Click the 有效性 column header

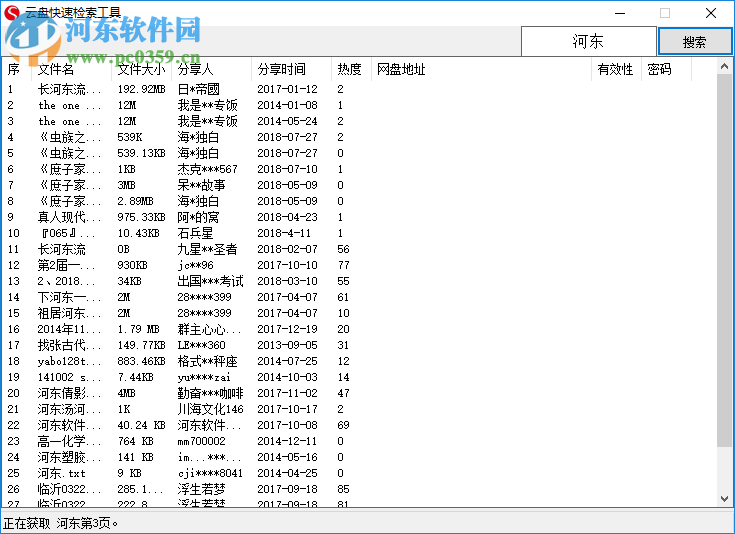click(x=616, y=69)
